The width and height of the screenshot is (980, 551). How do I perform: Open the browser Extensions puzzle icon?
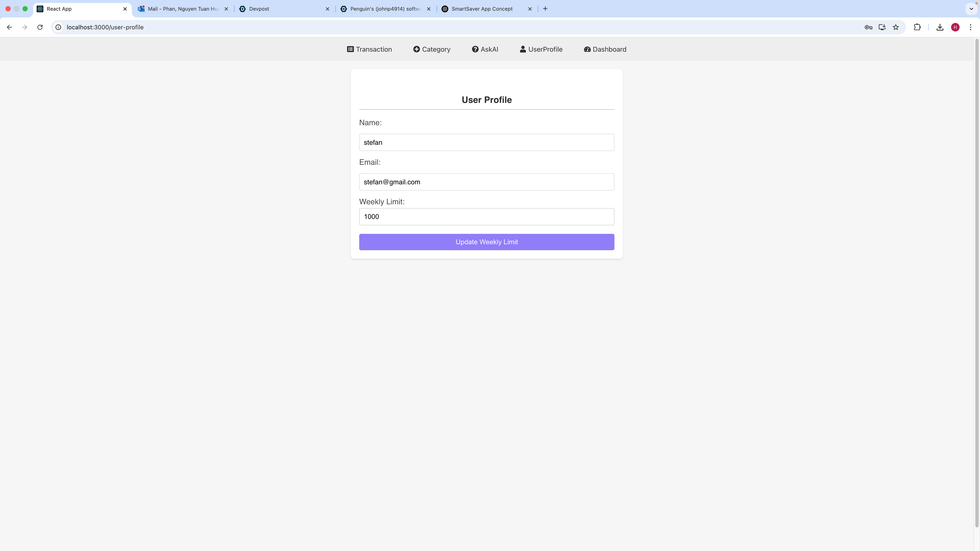pyautogui.click(x=917, y=27)
